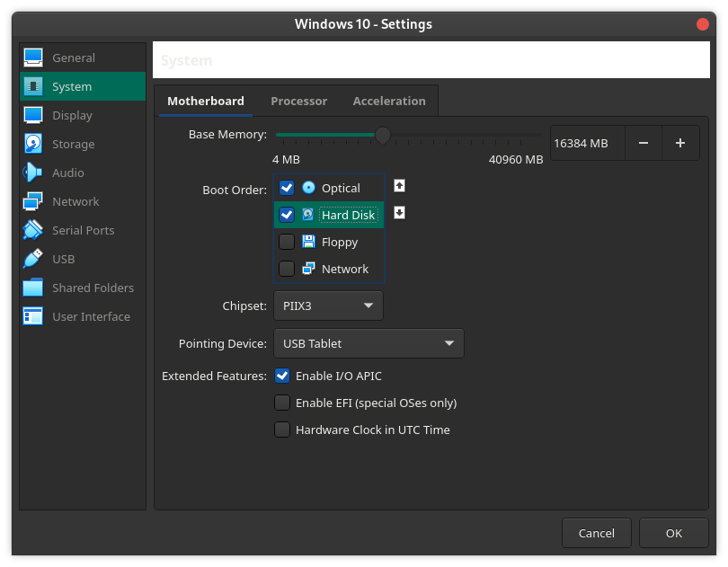Image resolution: width=728 pixels, height=567 pixels.
Task: Click the Base Memory slider handle
Action: click(x=383, y=135)
